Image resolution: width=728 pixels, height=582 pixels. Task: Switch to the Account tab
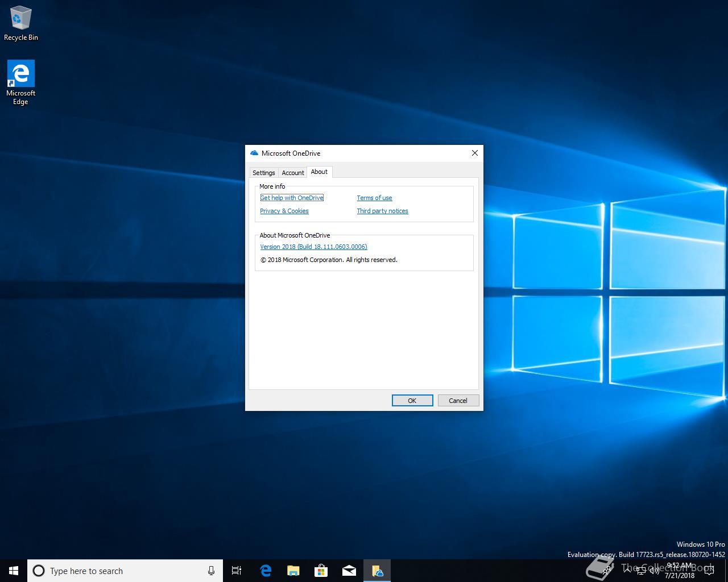[x=293, y=173]
